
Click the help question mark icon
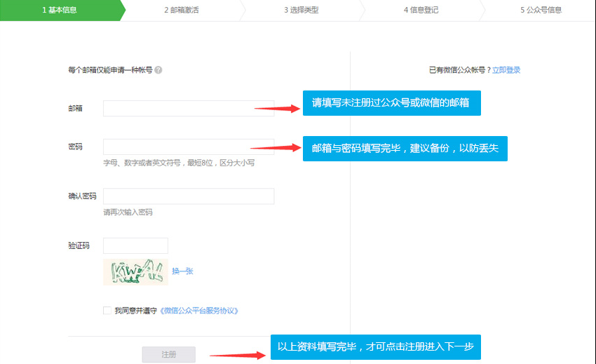pyautogui.click(x=158, y=70)
